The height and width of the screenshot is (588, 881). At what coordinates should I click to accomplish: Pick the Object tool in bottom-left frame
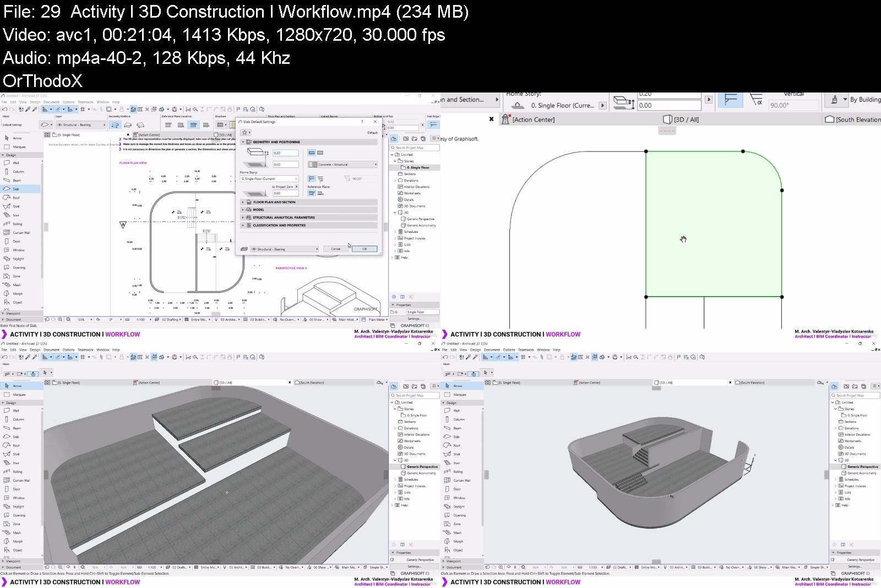(x=18, y=550)
